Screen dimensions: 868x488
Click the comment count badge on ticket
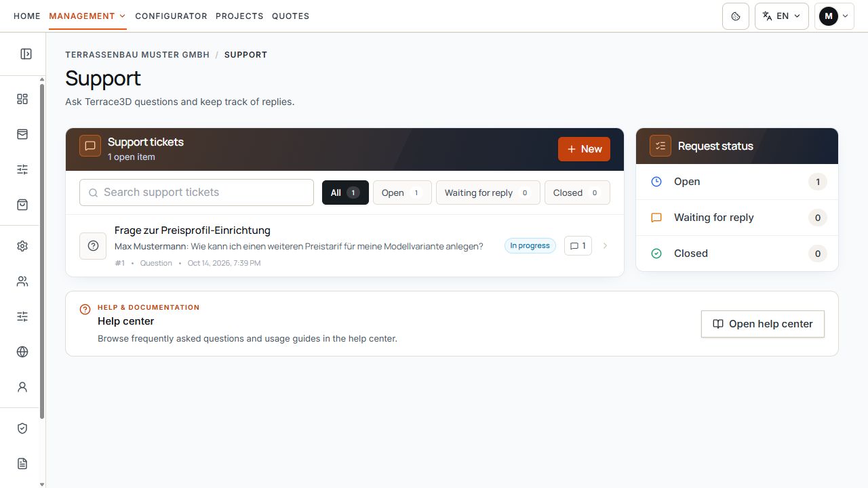pos(578,245)
